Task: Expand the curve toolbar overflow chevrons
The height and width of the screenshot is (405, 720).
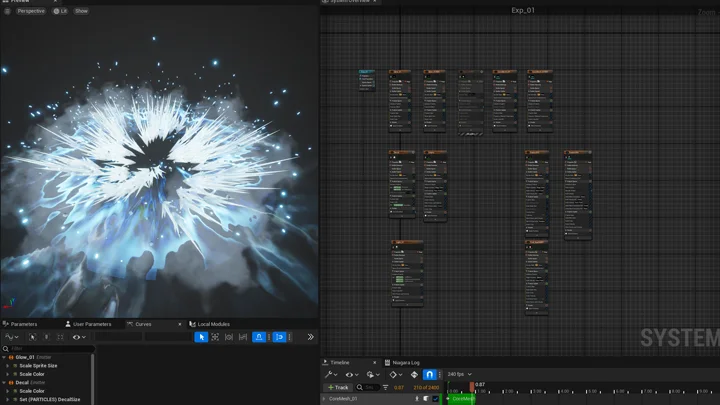Action: [x=310, y=337]
